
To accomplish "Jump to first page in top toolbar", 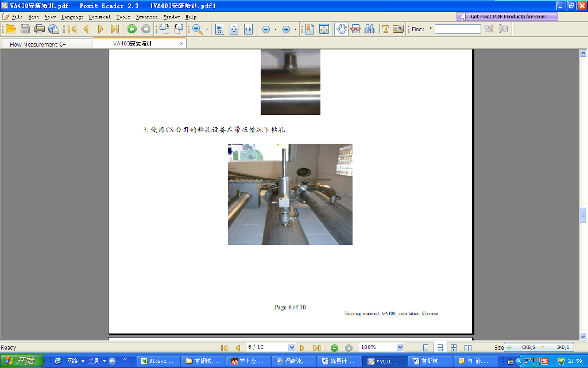I will (72, 29).
